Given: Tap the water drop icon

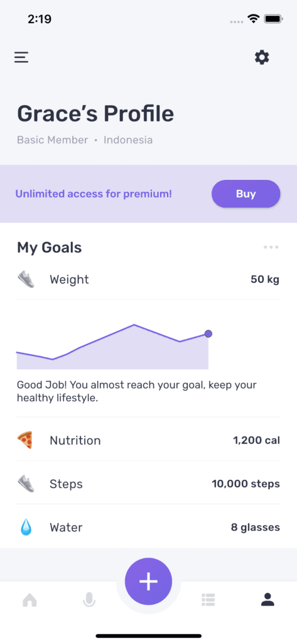Looking at the screenshot, I should point(26,527).
